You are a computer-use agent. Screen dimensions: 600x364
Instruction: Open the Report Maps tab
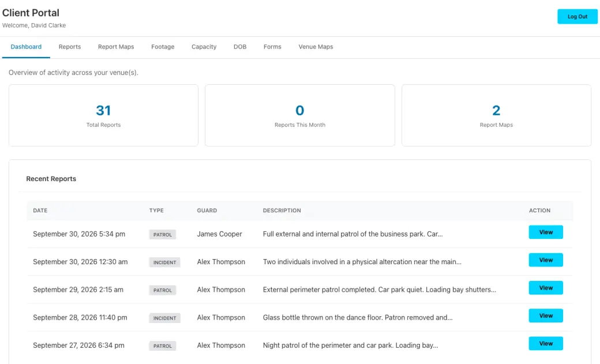pyautogui.click(x=116, y=47)
